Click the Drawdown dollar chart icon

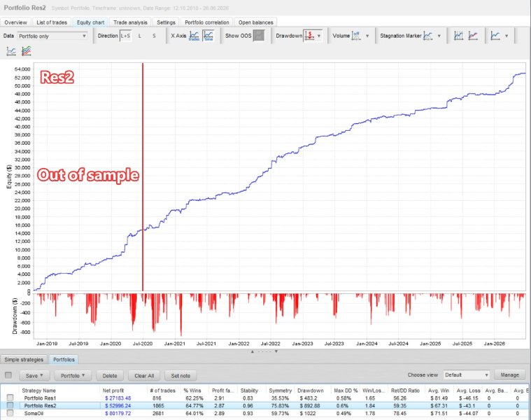[309, 36]
